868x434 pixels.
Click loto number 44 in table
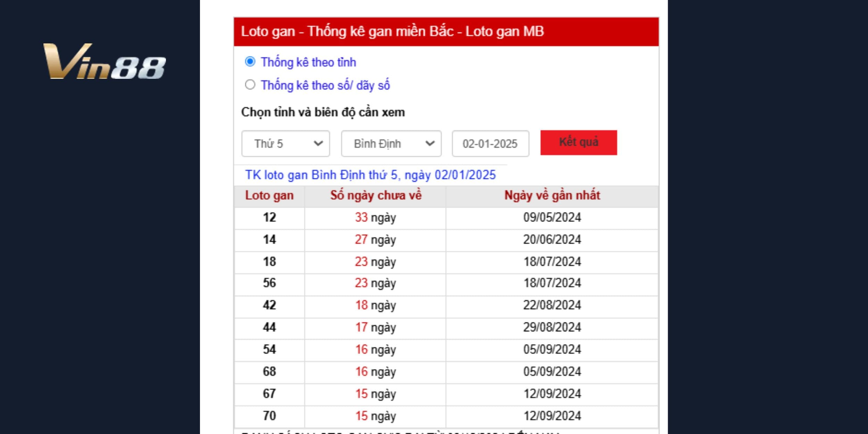(269, 327)
